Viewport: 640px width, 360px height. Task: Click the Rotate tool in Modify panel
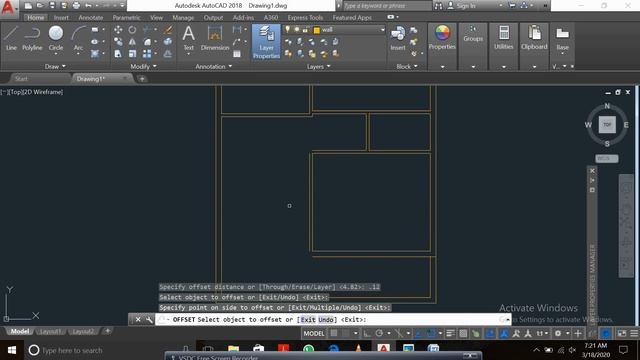[132, 30]
